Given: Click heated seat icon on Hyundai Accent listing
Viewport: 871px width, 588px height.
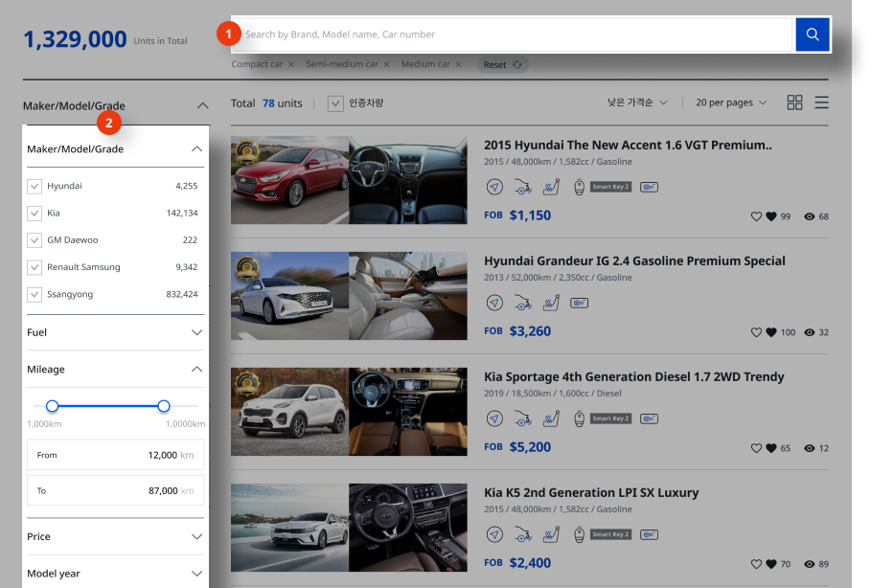Looking at the screenshot, I should coord(551,187).
